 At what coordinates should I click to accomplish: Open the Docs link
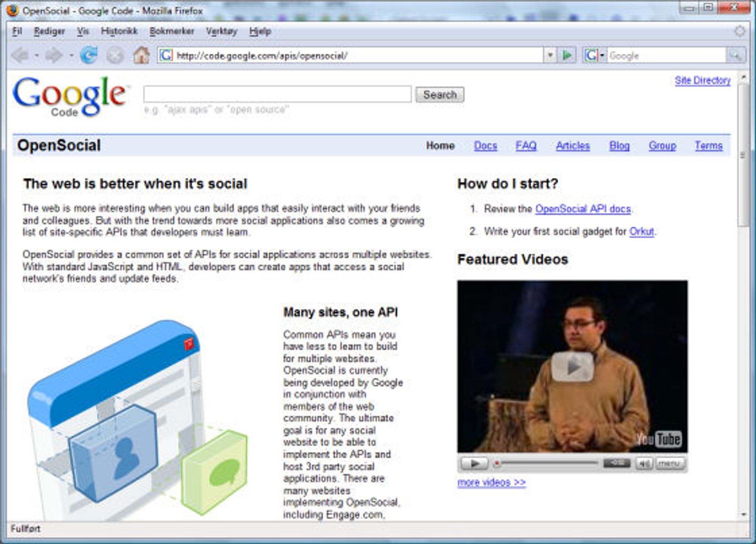click(x=485, y=146)
